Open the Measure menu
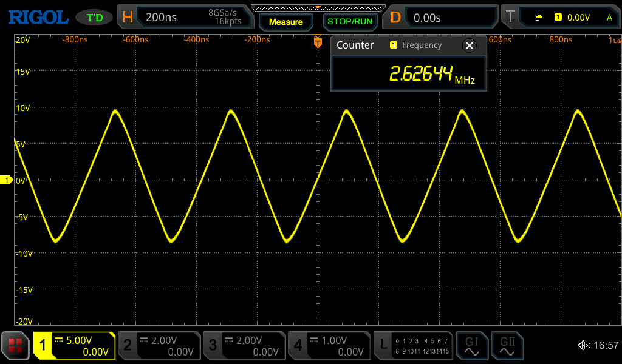This screenshot has height=364, width=622. [x=285, y=22]
